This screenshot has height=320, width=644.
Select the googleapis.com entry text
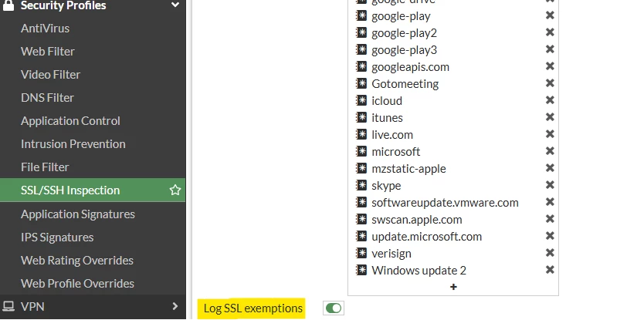pyautogui.click(x=410, y=67)
